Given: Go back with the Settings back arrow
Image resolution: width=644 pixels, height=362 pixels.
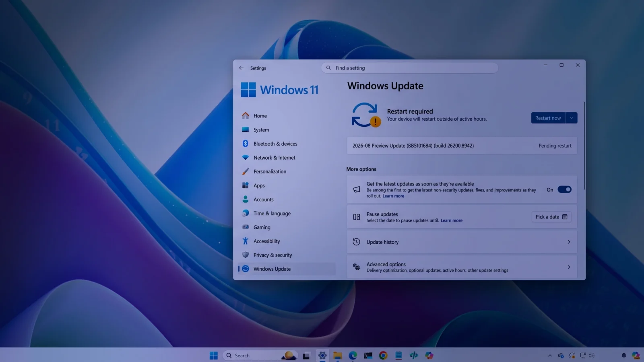Looking at the screenshot, I should pyautogui.click(x=241, y=68).
